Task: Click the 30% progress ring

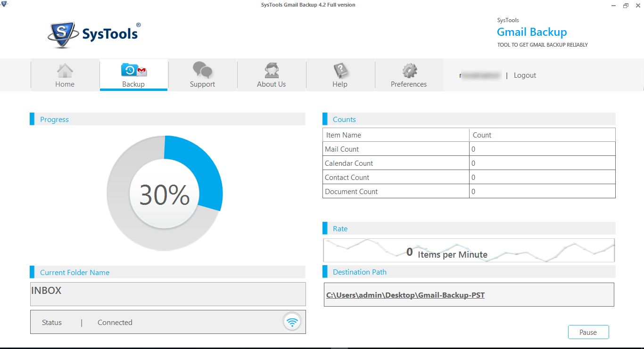Action: click(x=165, y=194)
